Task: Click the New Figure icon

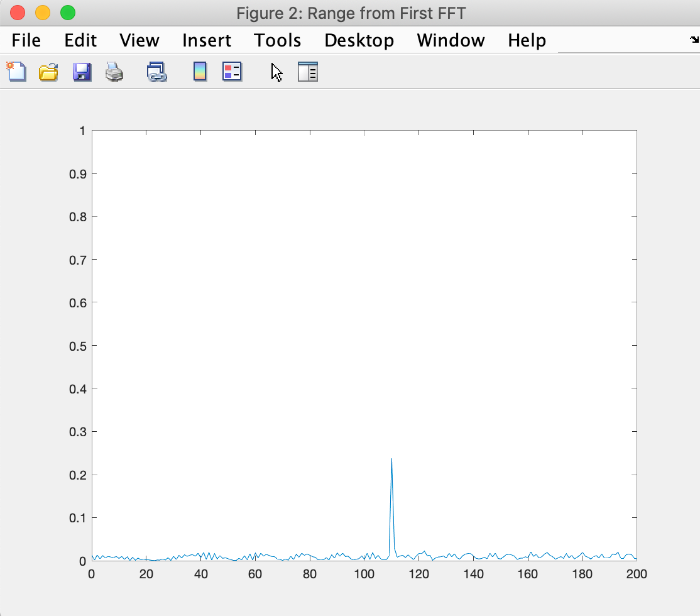Action: 16,72
